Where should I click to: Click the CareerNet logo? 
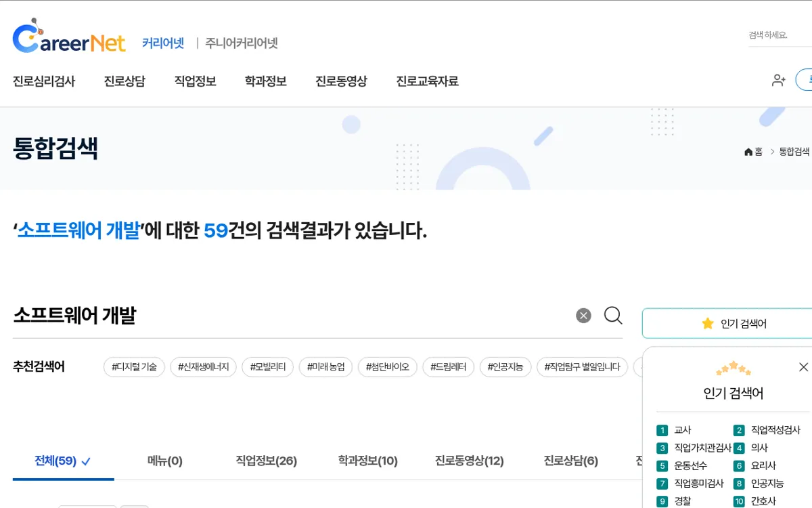(69, 37)
